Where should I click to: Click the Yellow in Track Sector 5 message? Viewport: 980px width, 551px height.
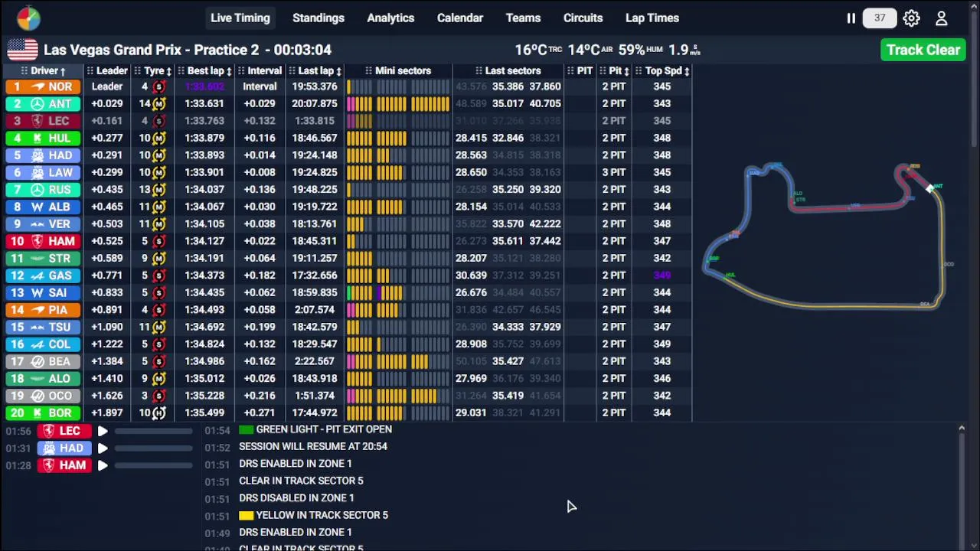[x=313, y=515]
